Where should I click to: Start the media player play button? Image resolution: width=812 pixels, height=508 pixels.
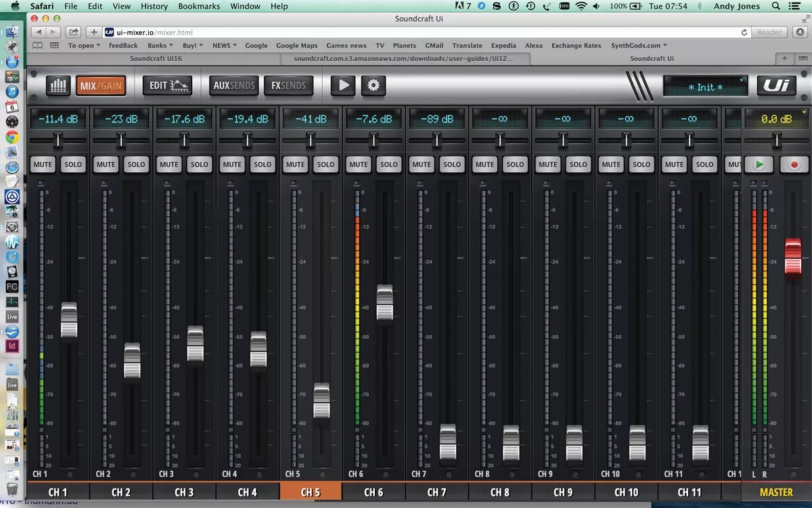(343, 85)
